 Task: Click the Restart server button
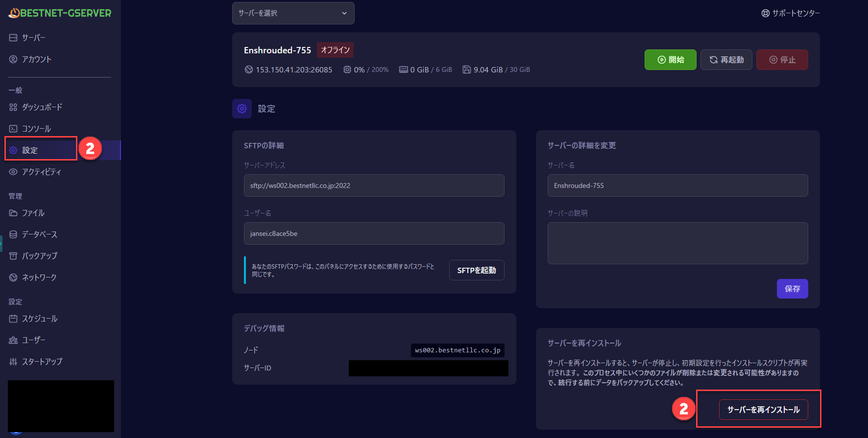(726, 60)
